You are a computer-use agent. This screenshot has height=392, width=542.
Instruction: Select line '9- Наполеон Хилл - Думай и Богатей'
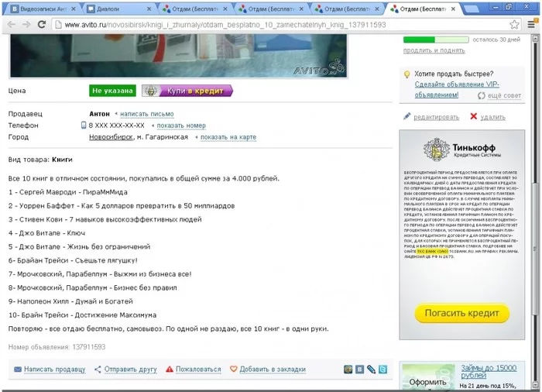(x=70, y=301)
